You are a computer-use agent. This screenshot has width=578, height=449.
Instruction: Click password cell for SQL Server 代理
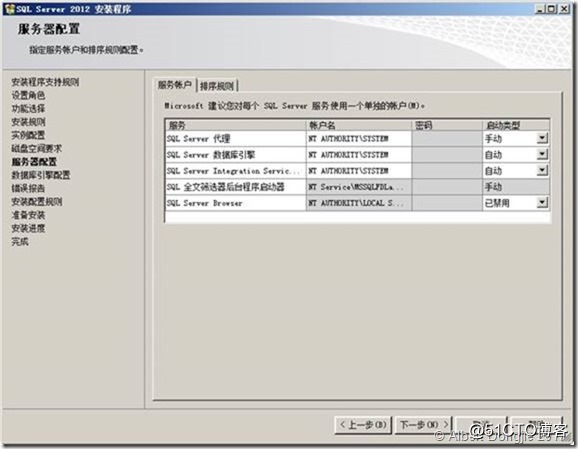[x=447, y=139]
